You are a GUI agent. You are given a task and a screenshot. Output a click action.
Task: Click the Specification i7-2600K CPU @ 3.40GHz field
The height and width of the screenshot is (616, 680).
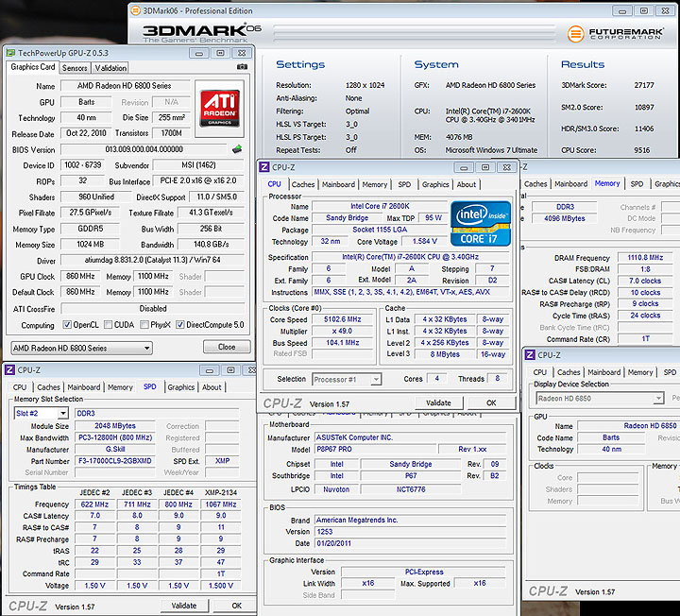point(410,257)
